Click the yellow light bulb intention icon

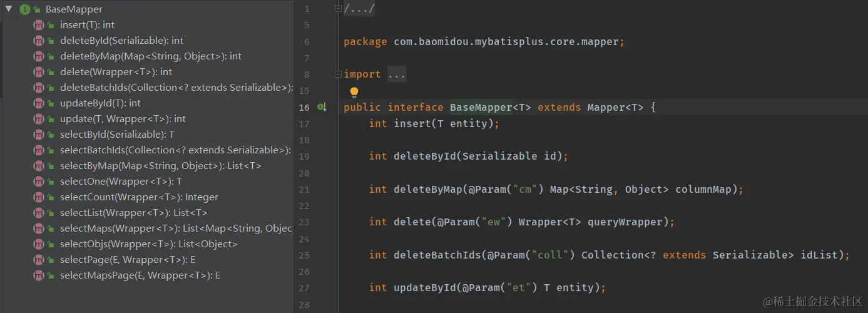[x=354, y=93]
